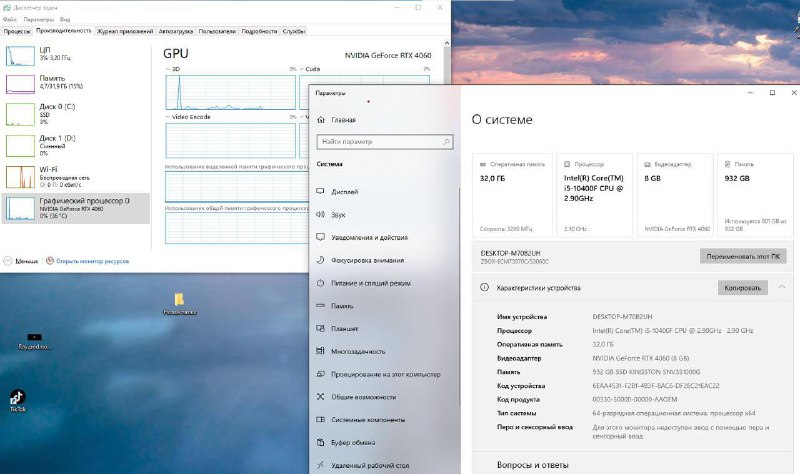This screenshot has width=800, height=474.
Task: Click the 3D usage graph
Action: [231, 92]
